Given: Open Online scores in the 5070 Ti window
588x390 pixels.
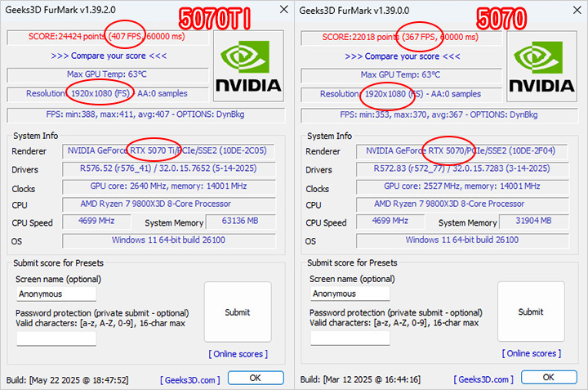Looking at the screenshot, I should (238, 354).
